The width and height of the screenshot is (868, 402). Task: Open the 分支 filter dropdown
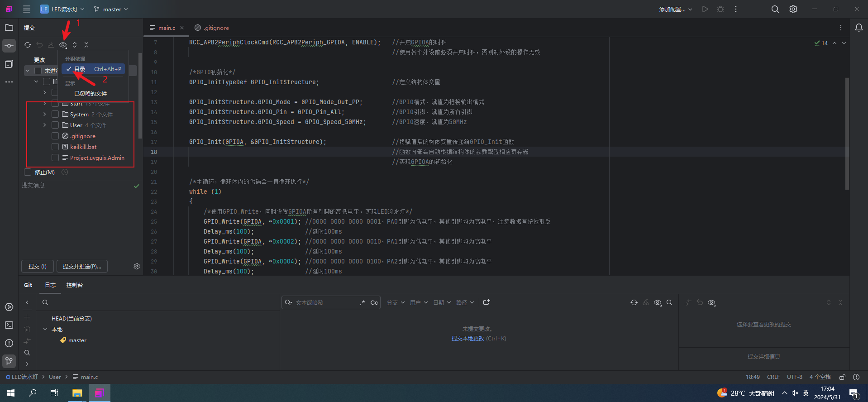[x=396, y=302]
